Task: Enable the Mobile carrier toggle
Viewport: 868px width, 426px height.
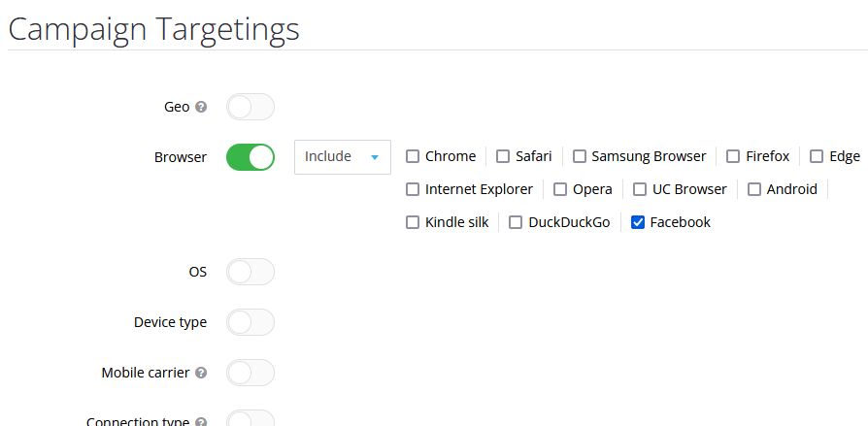Action: [x=250, y=373]
